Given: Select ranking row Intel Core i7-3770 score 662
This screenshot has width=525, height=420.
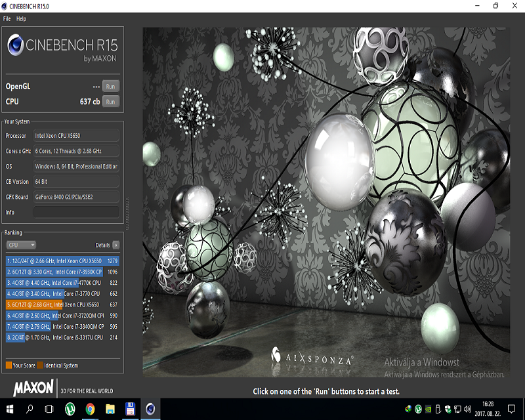Looking at the screenshot, I should tap(62, 294).
